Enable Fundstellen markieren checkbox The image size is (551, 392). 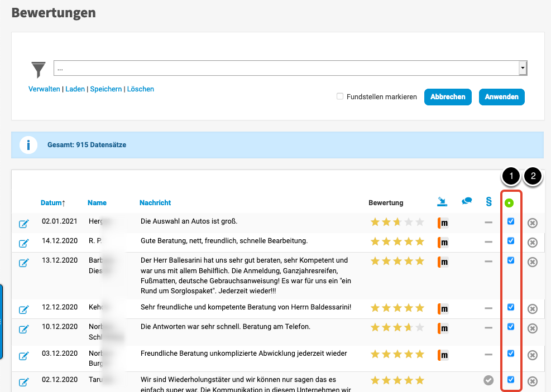340,96
